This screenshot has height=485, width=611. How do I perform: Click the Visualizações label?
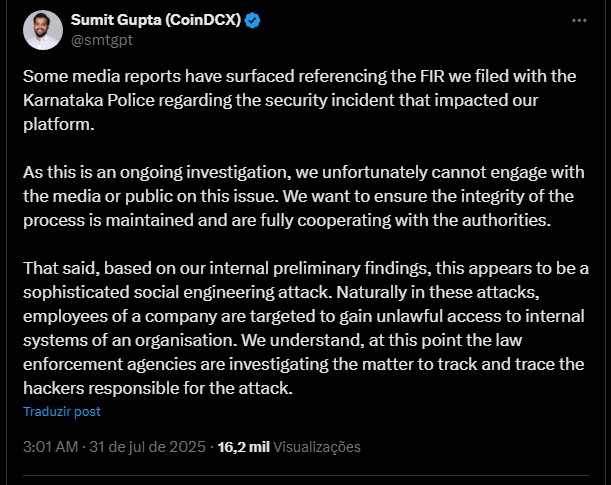[x=317, y=447]
